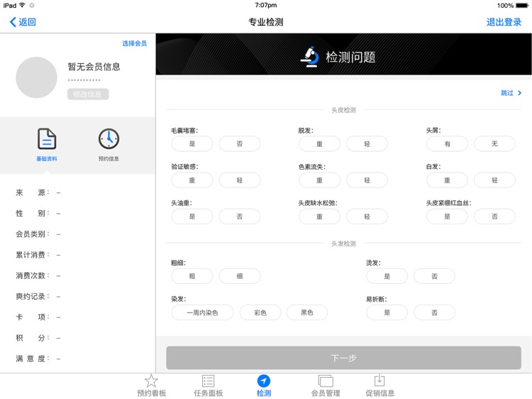This screenshot has width=532, height=399.
Task: Tap the 累计消费 row
Action: click(x=38, y=255)
